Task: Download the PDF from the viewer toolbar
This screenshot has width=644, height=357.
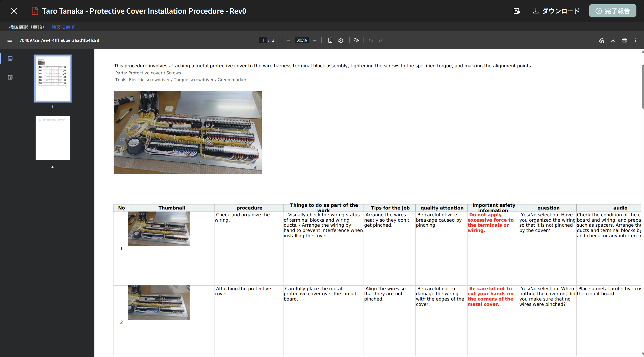Action: click(613, 40)
